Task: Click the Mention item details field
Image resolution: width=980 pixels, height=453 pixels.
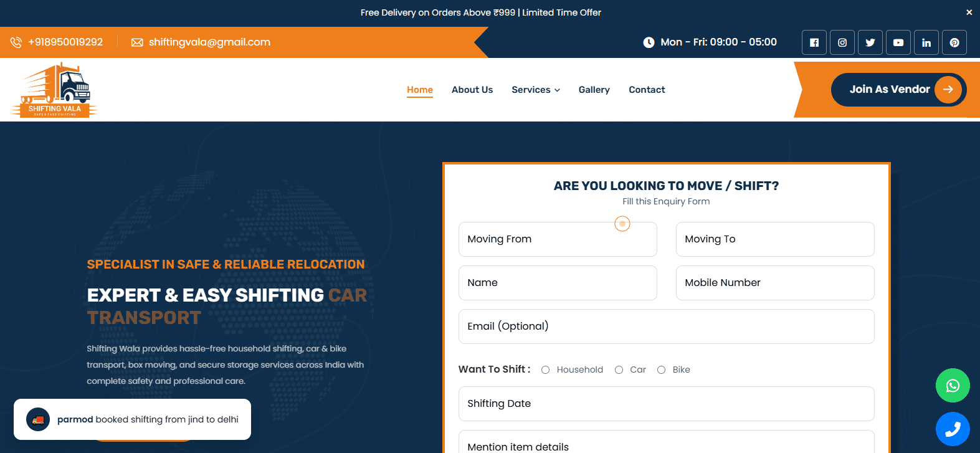Action: click(x=667, y=442)
